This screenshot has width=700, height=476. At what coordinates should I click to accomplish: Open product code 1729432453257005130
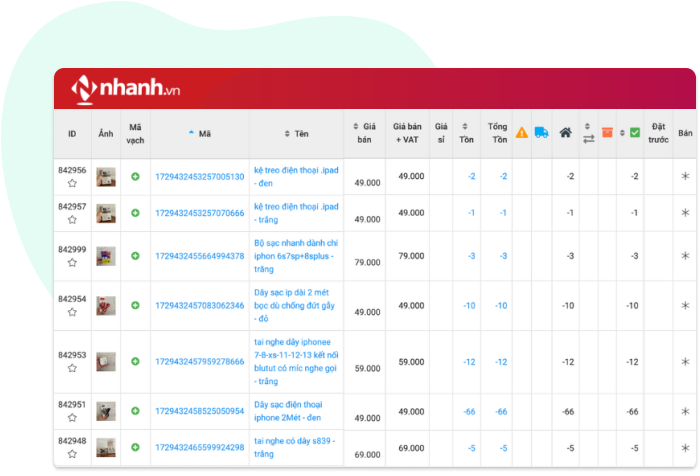click(x=199, y=177)
